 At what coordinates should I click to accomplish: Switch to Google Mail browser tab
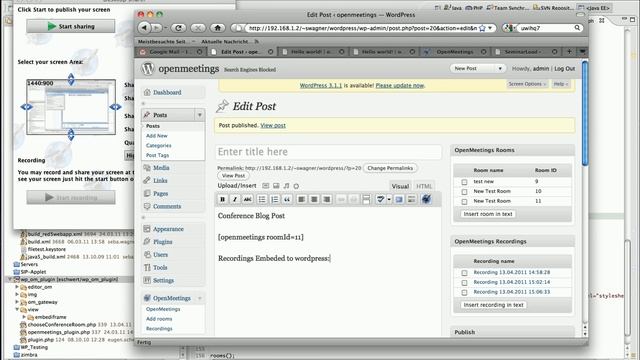171,52
